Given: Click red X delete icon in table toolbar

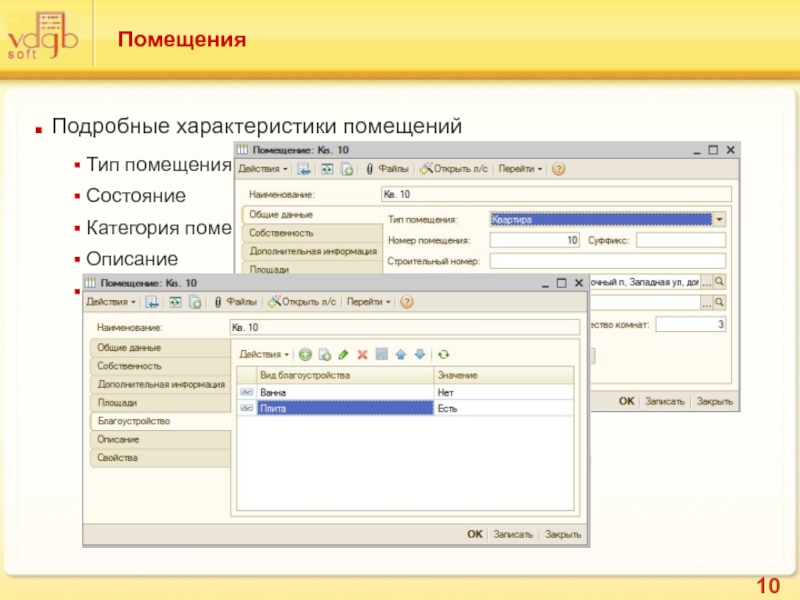Looking at the screenshot, I should (x=362, y=354).
